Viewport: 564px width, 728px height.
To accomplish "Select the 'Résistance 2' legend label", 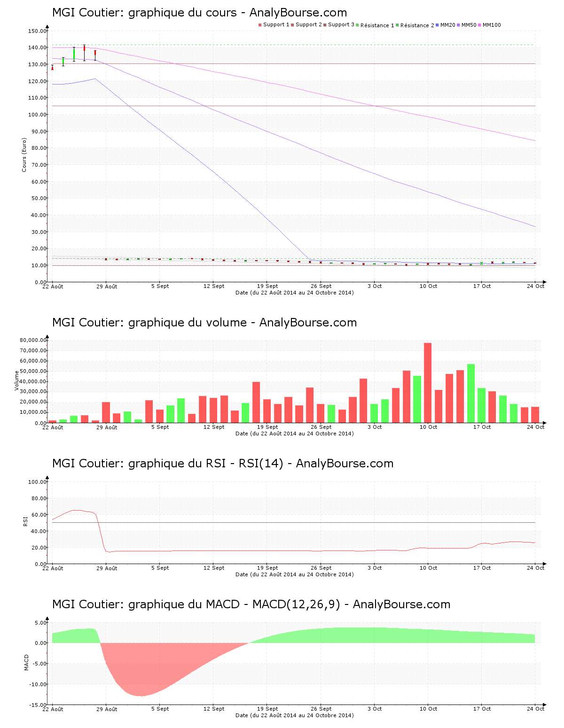I will pos(417,25).
